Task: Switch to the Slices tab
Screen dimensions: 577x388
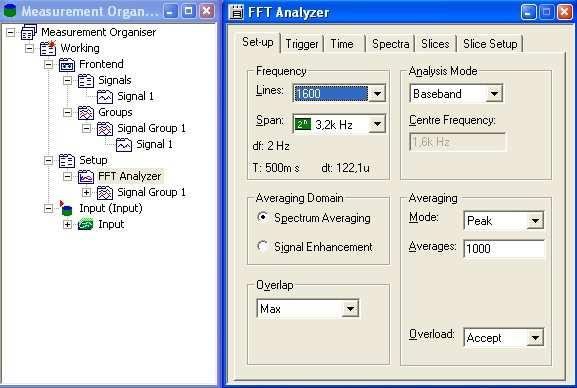Action: [435, 44]
